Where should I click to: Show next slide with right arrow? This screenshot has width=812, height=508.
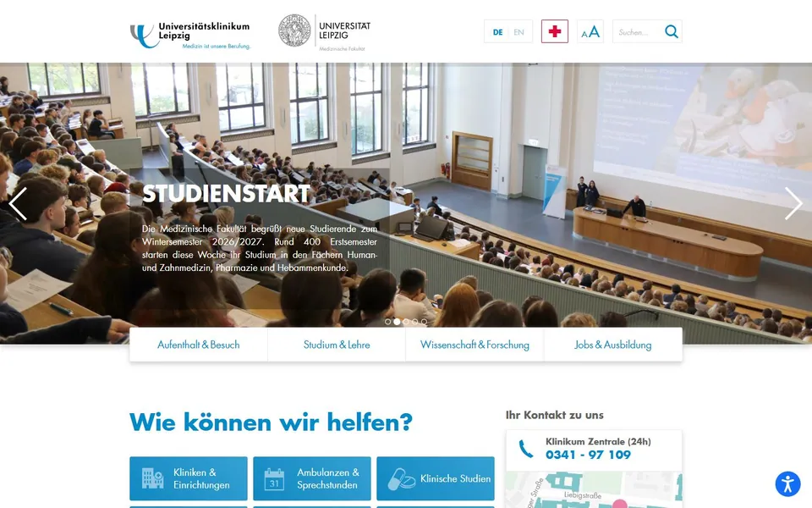click(x=793, y=203)
